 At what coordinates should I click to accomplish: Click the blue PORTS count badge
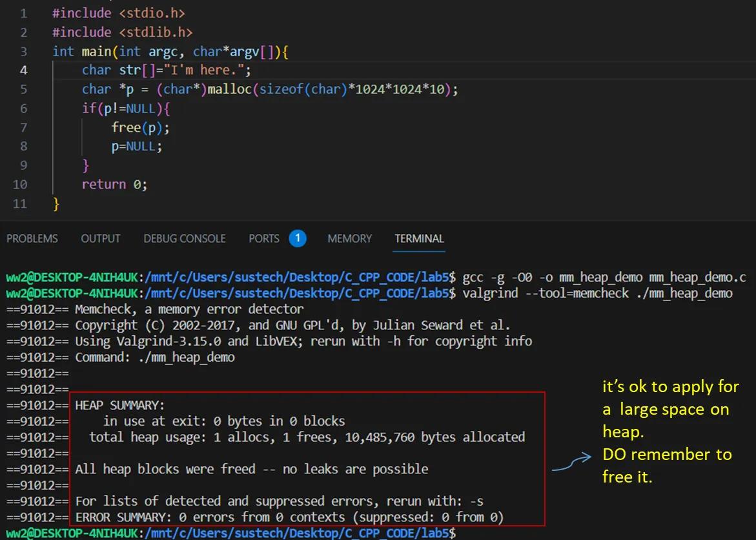(298, 238)
